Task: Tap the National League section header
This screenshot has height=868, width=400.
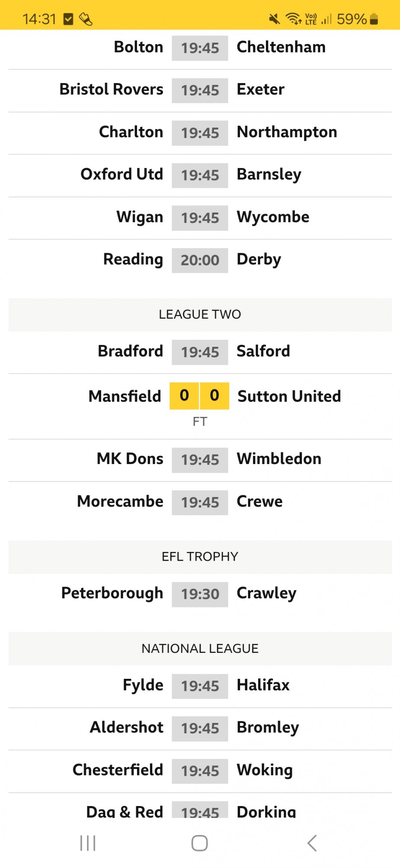Action: click(x=200, y=648)
